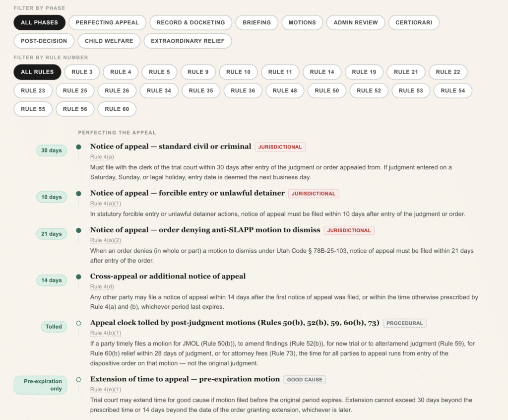Click the 14 days pill beside cross-appeal entry
The image size is (508, 420).
tap(51, 280)
